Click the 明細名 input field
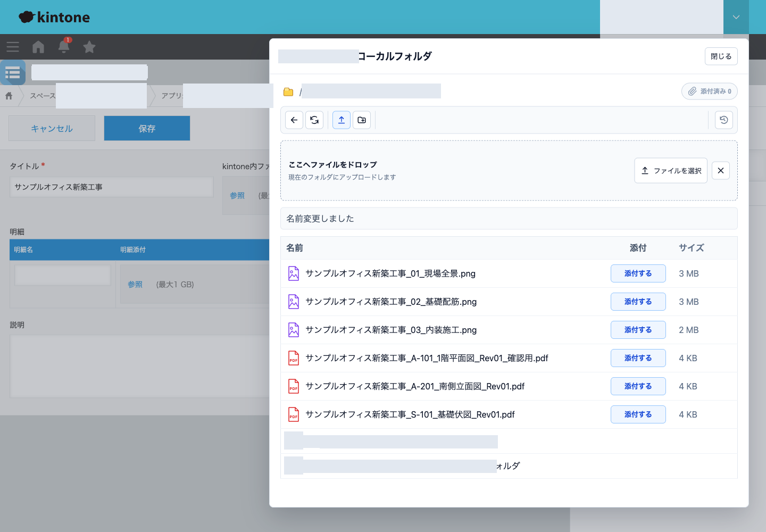766x532 pixels. [63, 275]
